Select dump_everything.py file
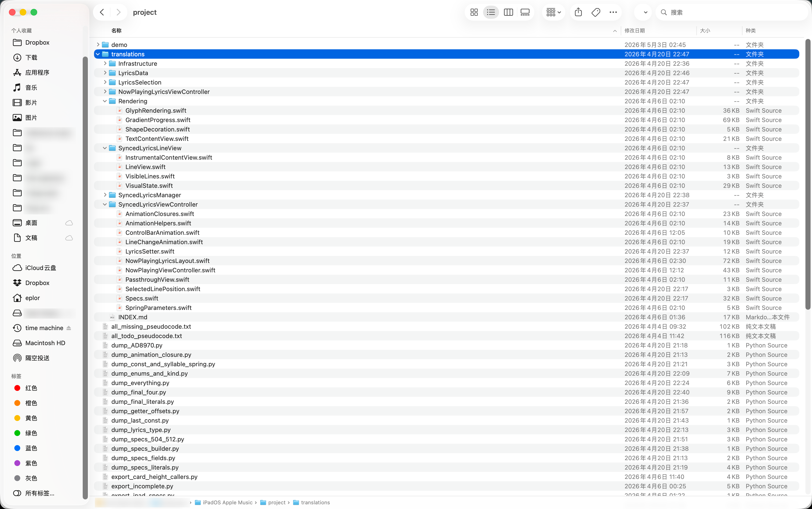The height and width of the screenshot is (509, 812). coord(447,383)
